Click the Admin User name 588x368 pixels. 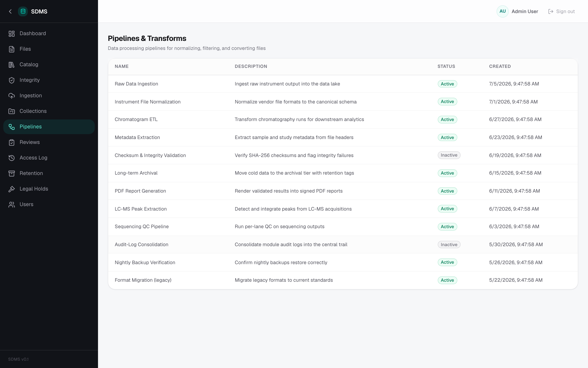[x=525, y=11]
